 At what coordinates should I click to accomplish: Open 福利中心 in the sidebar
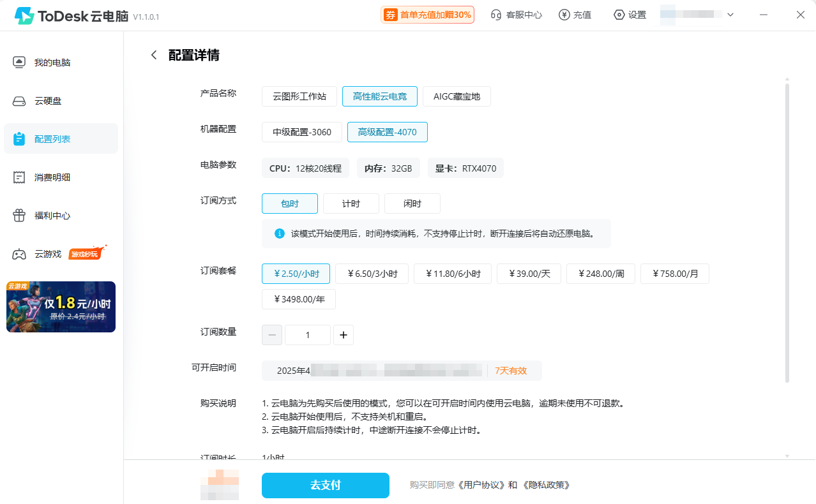[x=61, y=216]
